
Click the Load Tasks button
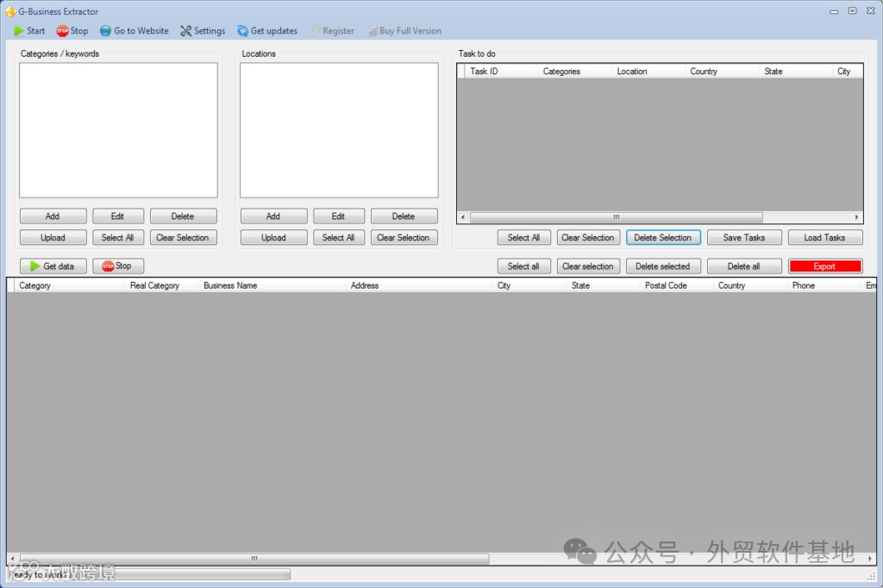coord(825,238)
